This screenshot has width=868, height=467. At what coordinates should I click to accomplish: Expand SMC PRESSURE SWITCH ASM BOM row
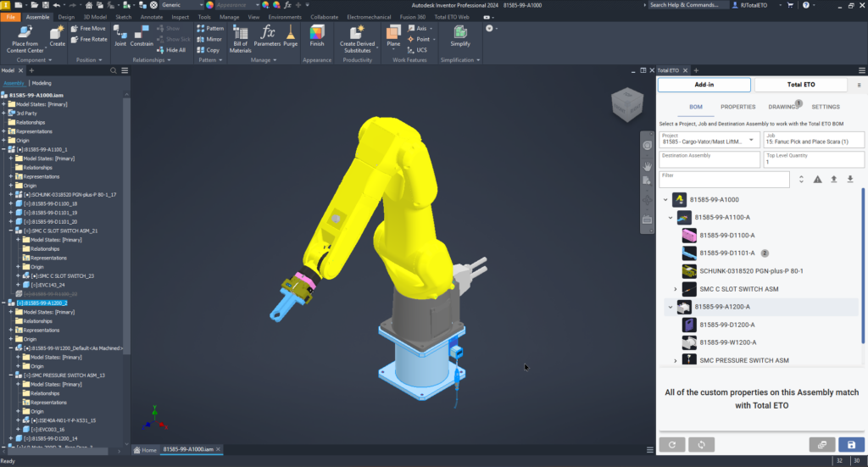point(676,360)
